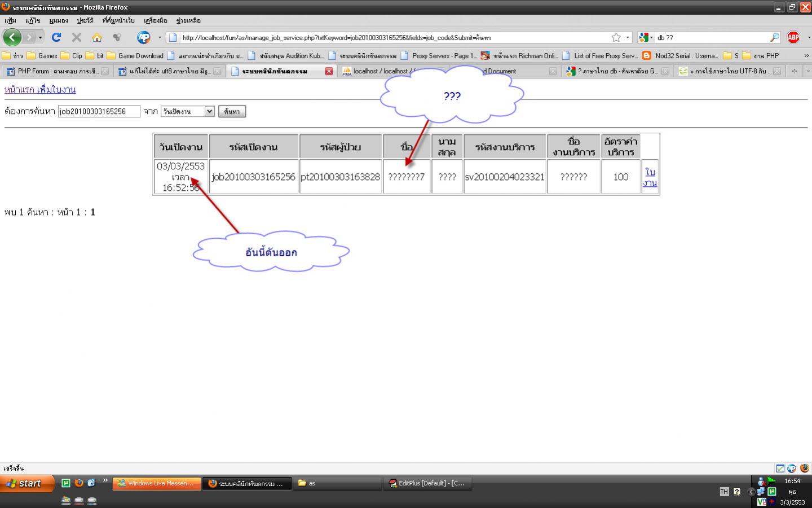Click the Firefox icon in the status bar
This screenshot has height=508, width=812.
point(805,468)
